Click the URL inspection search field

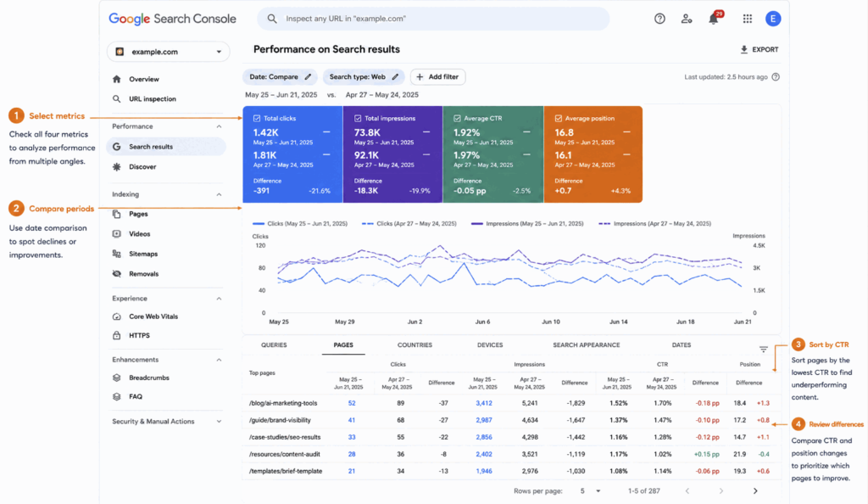[433, 19]
